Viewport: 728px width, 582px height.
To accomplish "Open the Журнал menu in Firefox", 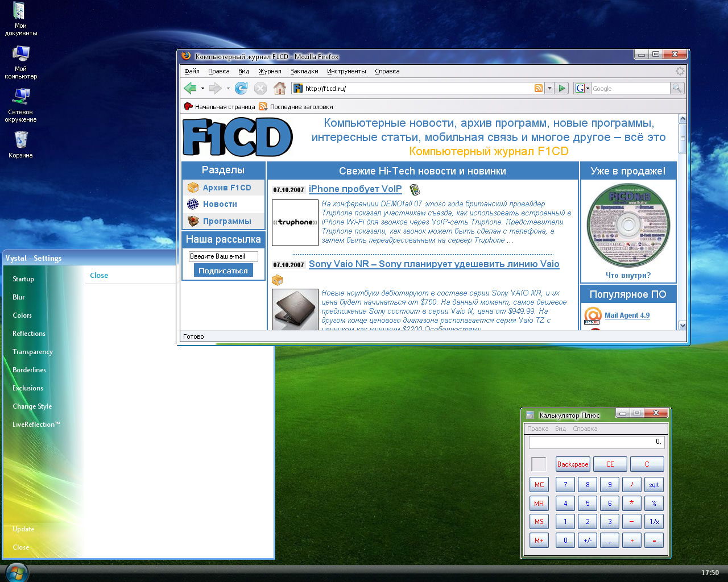I will tap(270, 71).
